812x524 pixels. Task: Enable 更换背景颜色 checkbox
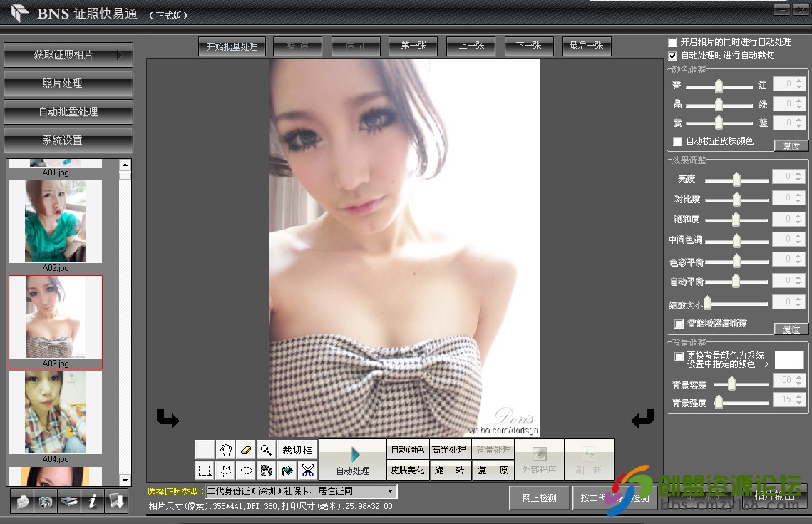[679, 356]
